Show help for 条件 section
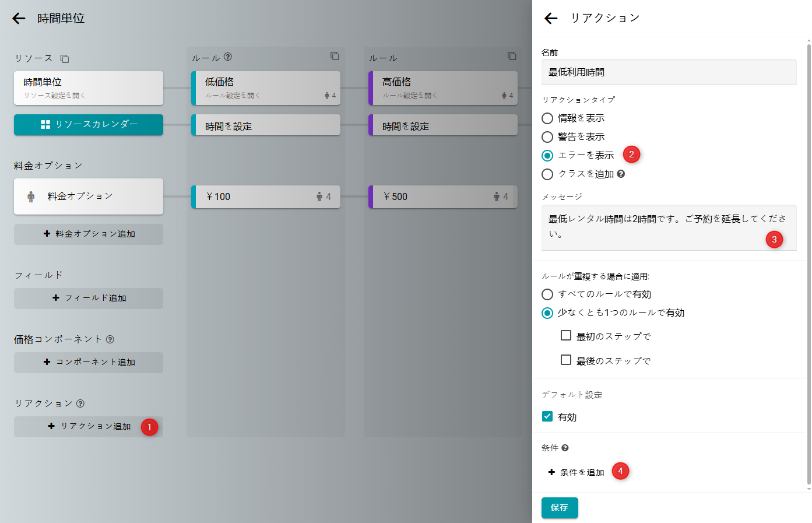812x523 pixels. (565, 448)
